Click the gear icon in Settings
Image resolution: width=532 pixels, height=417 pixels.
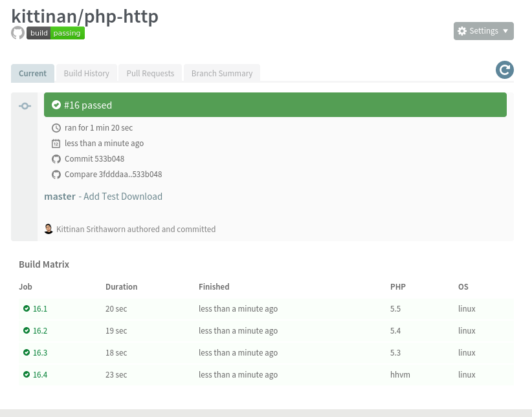tap(462, 31)
